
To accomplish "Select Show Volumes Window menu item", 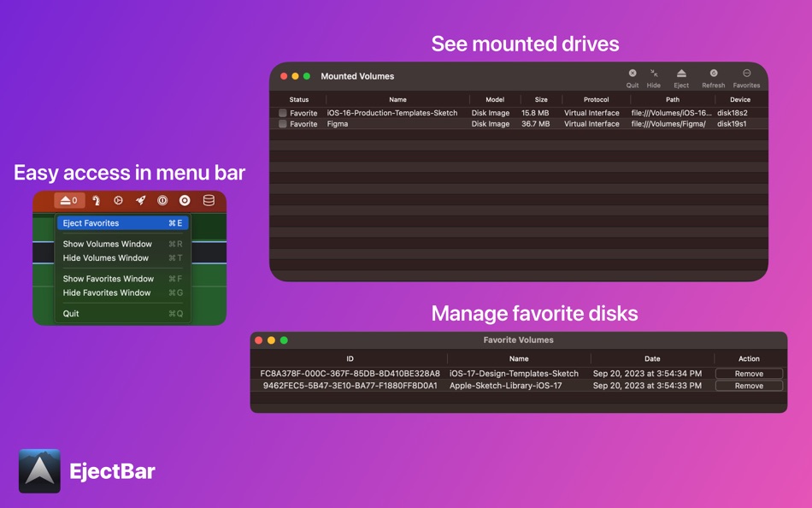I will pyautogui.click(x=123, y=244).
